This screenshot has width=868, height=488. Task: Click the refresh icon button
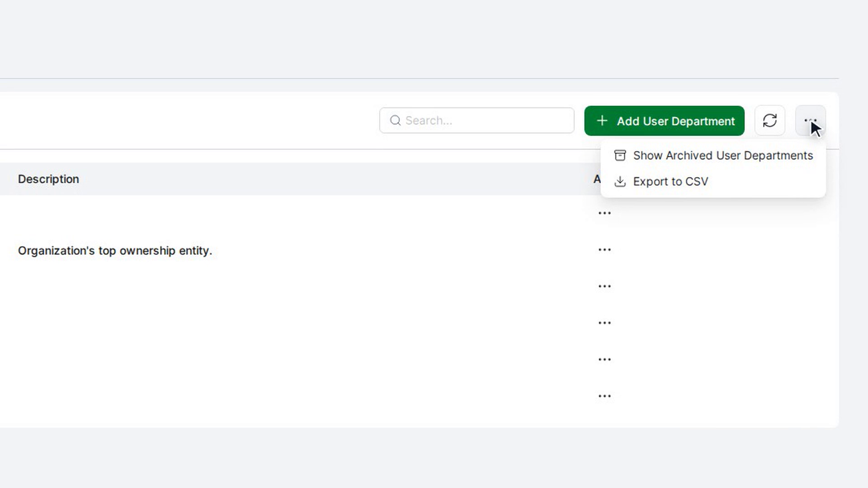pyautogui.click(x=769, y=121)
